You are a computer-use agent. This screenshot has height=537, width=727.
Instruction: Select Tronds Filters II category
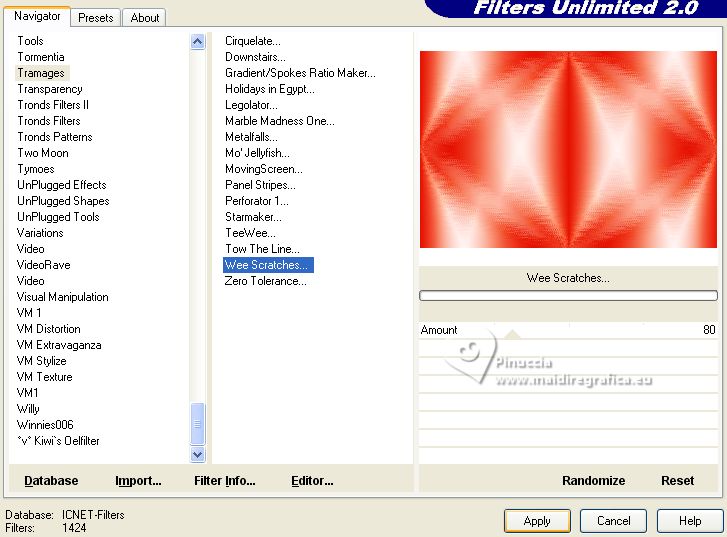(x=53, y=105)
